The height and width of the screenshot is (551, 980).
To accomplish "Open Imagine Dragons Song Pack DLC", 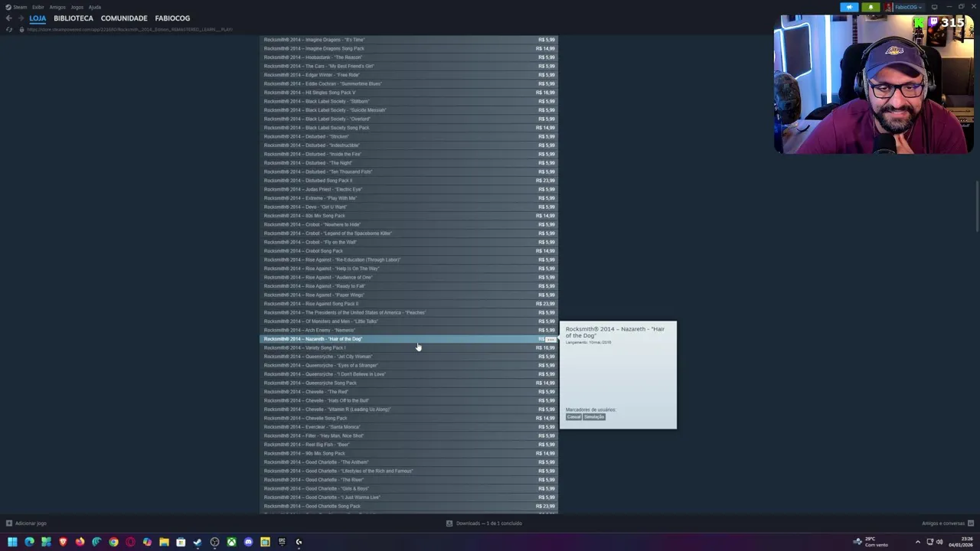I will [410, 48].
